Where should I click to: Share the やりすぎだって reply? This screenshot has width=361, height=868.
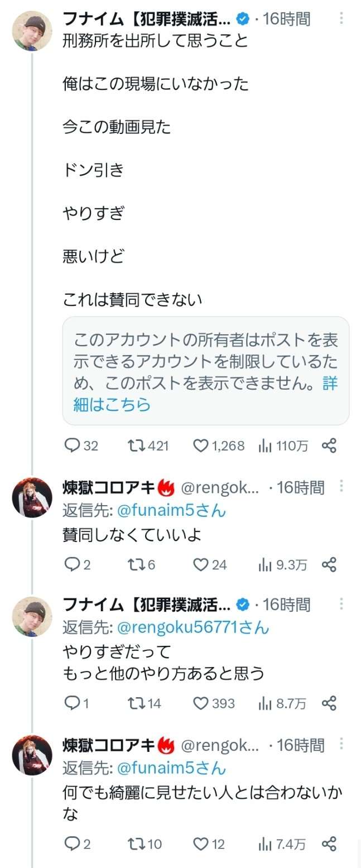tap(329, 703)
